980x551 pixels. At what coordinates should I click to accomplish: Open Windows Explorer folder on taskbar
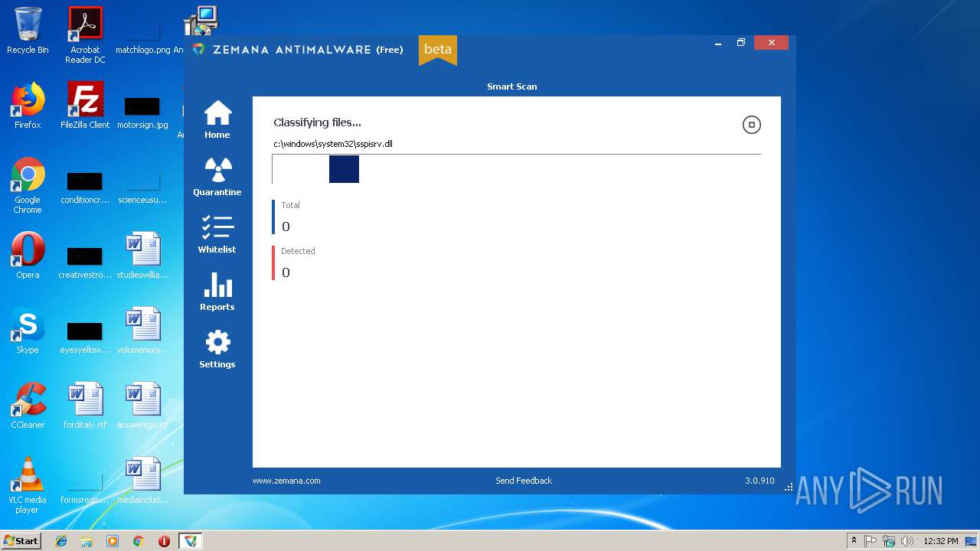87,541
